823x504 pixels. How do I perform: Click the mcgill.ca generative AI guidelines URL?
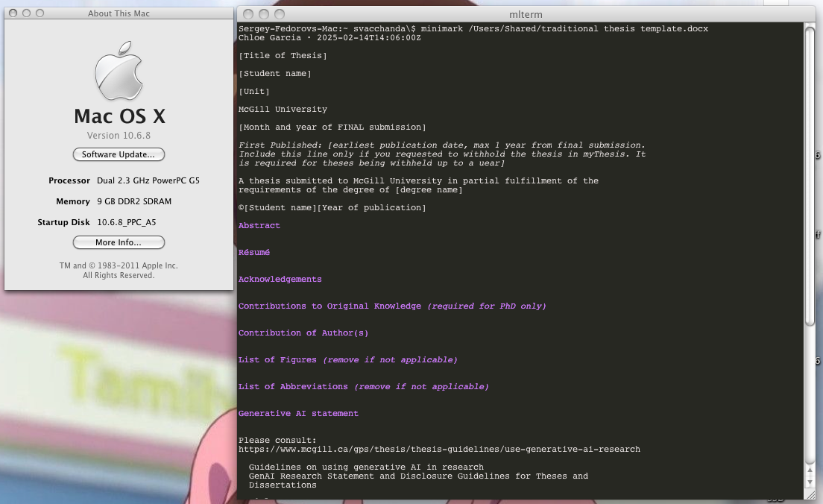[439, 450]
